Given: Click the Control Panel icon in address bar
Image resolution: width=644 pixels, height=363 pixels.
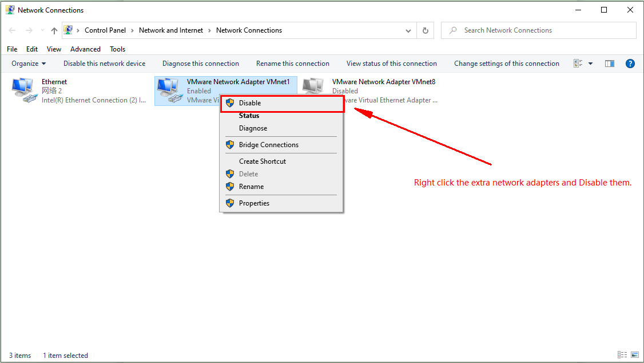Looking at the screenshot, I should [68, 30].
